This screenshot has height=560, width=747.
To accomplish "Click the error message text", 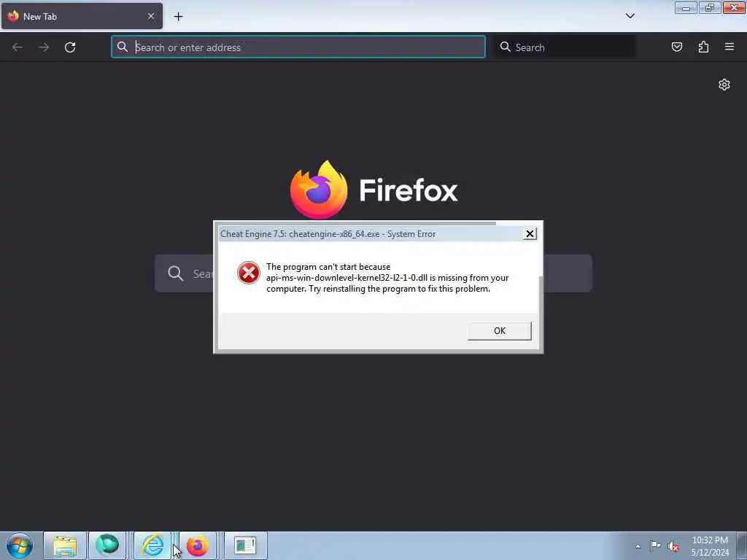I will click(387, 278).
